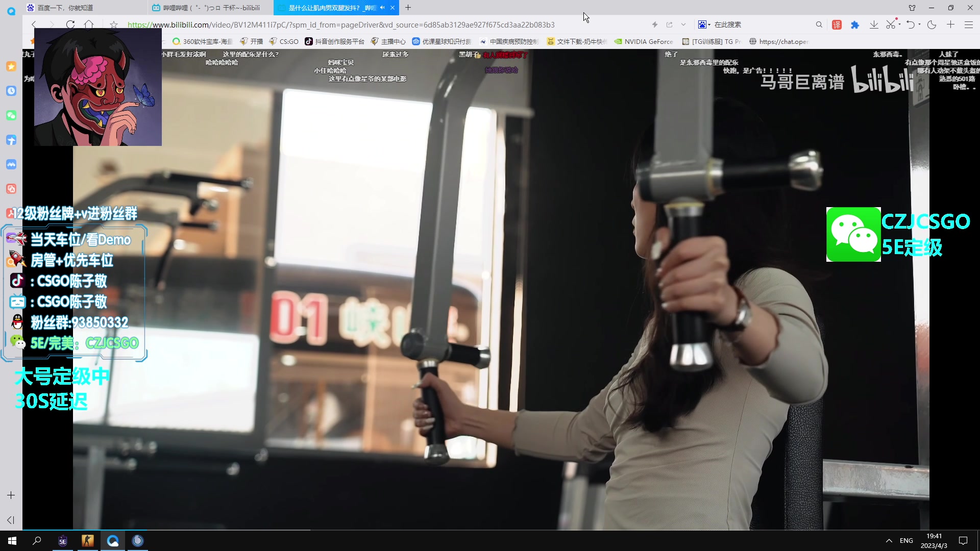Open the downloads arrow icon
Viewport: 980px width, 551px height.
point(874,24)
